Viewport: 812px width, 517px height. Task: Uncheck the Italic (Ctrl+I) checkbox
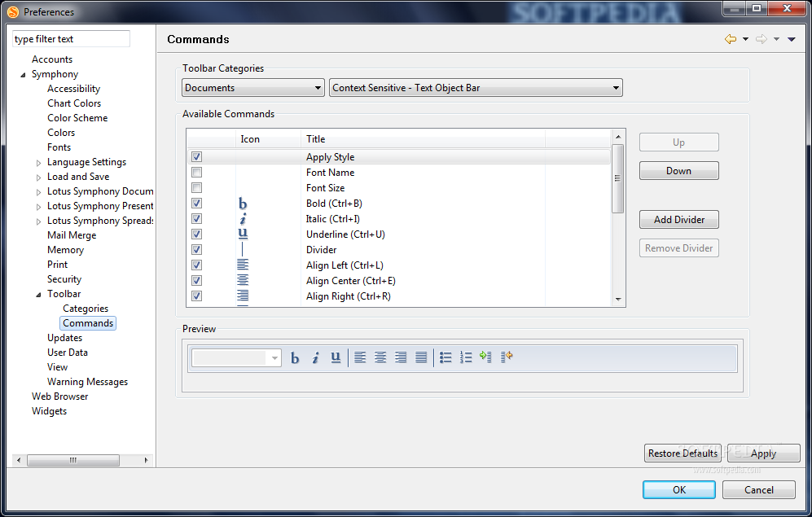197,219
